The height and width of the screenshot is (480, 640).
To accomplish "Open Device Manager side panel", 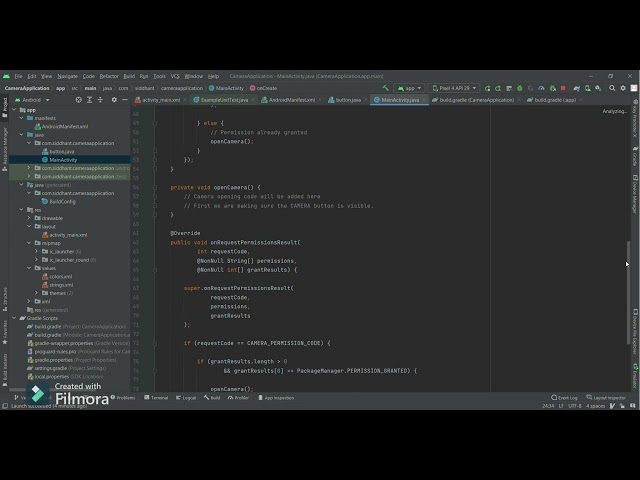I will (636, 194).
